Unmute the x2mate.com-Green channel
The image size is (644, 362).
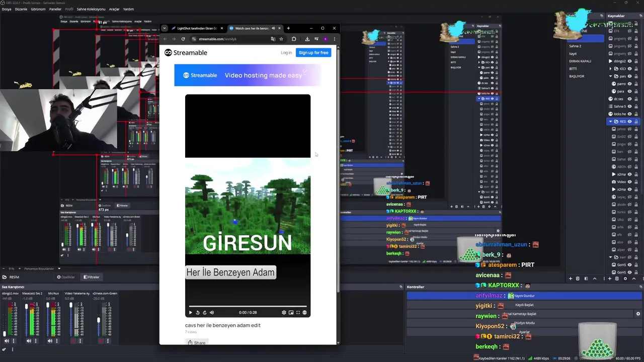click(x=101, y=341)
